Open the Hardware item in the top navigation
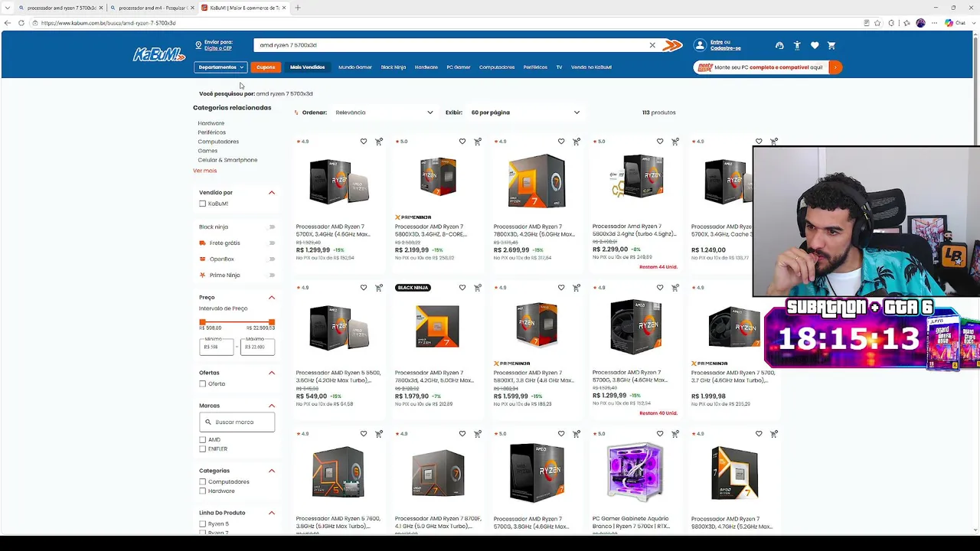The width and height of the screenshot is (980, 551). pyautogui.click(x=426, y=67)
